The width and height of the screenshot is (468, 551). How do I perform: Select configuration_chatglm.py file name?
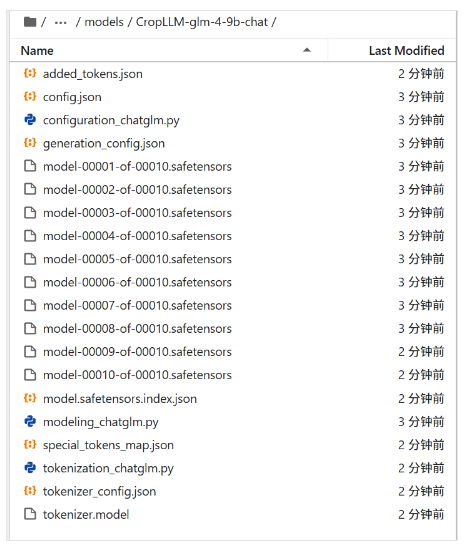111,120
